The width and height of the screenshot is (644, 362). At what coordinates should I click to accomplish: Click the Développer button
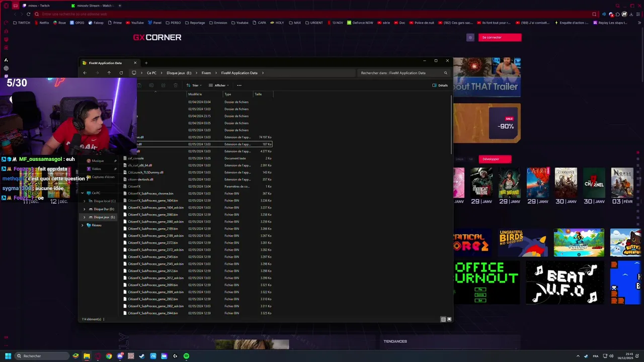495,159
